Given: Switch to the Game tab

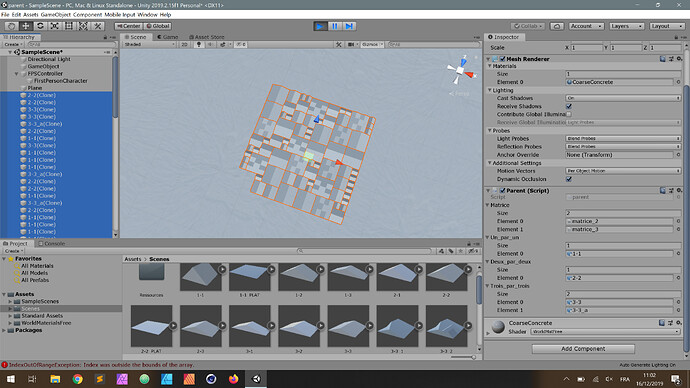Looking at the screenshot, I should click(168, 37).
